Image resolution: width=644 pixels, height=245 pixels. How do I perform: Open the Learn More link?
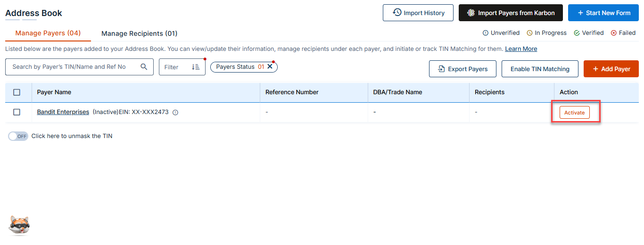[521, 49]
